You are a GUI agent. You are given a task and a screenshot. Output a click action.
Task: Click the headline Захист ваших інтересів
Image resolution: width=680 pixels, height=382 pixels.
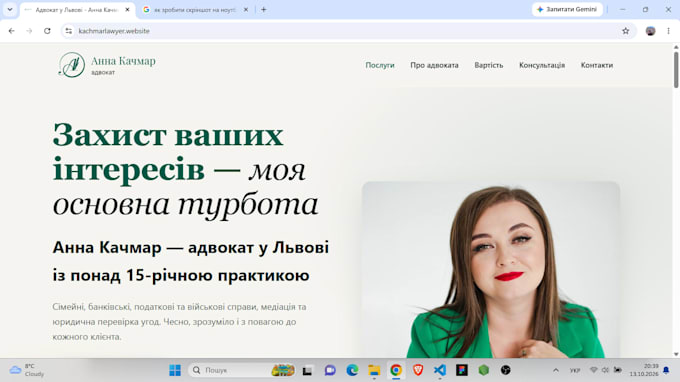coord(168,152)
